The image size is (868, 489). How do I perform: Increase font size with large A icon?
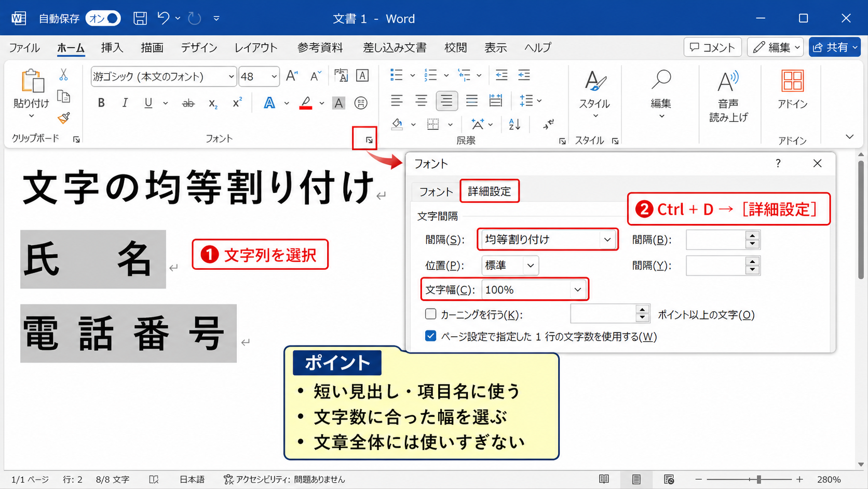point(292,76)
